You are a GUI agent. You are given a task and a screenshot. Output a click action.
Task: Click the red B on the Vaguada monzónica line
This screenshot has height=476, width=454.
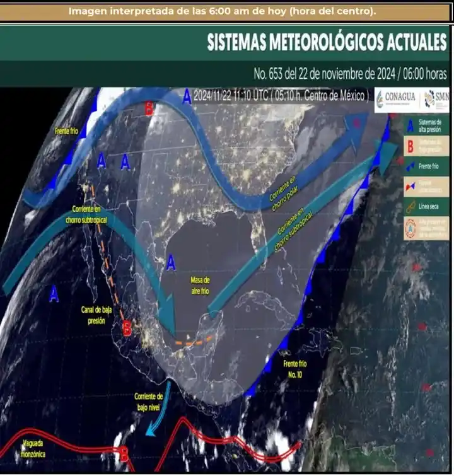coord(124,453)
